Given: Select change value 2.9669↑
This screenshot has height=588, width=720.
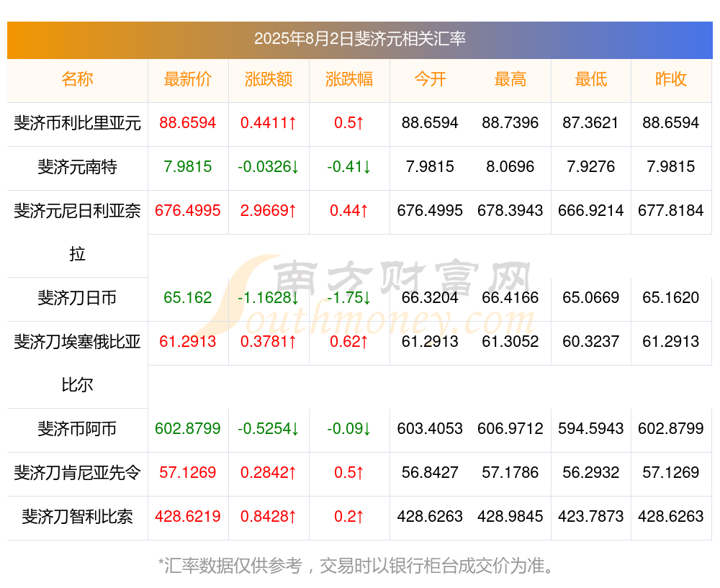Looking at the screenshot, I should [x=269, y=211].
